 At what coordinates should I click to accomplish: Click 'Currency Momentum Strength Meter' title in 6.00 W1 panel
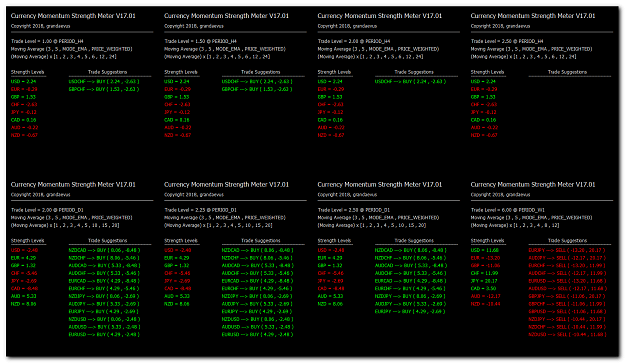(533, 184)
